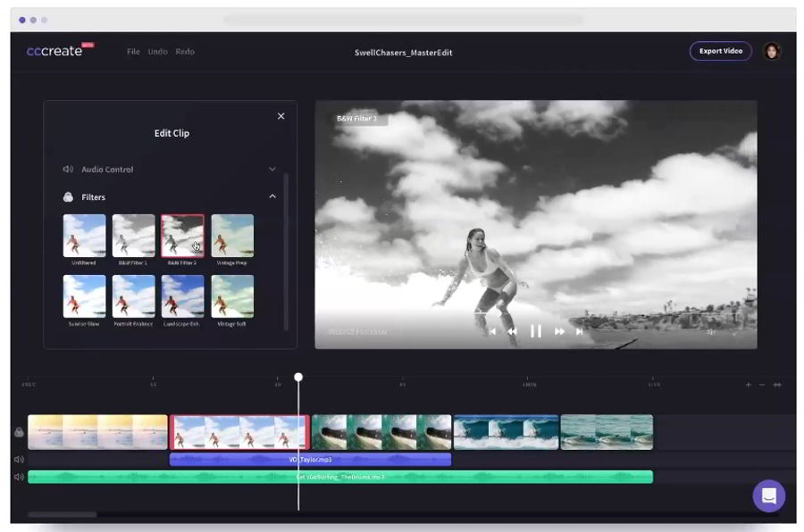The height and width of the screenshot is (532, 804).
Task: Click Redo in the top bar
Action: click(x=185, y=52)
